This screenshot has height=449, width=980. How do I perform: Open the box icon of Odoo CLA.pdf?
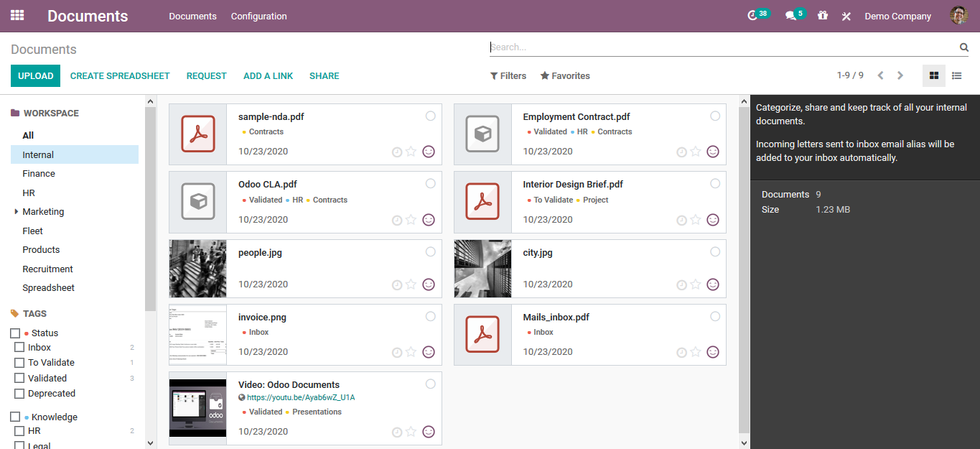tap(198, 202)
